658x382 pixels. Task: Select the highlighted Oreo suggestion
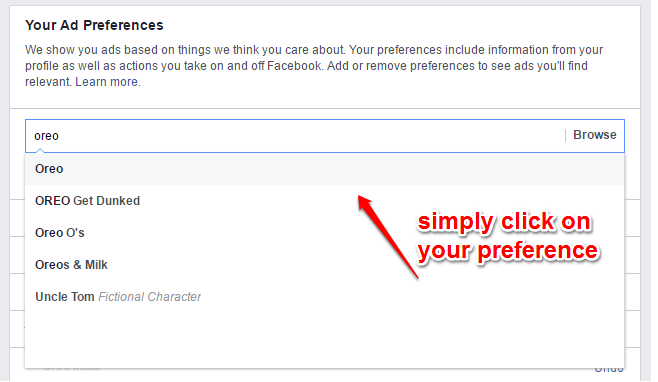pos(325,169)
